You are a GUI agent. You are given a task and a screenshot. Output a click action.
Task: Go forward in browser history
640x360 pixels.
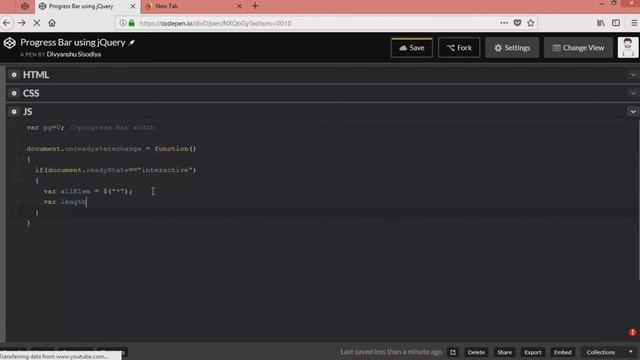22,23
